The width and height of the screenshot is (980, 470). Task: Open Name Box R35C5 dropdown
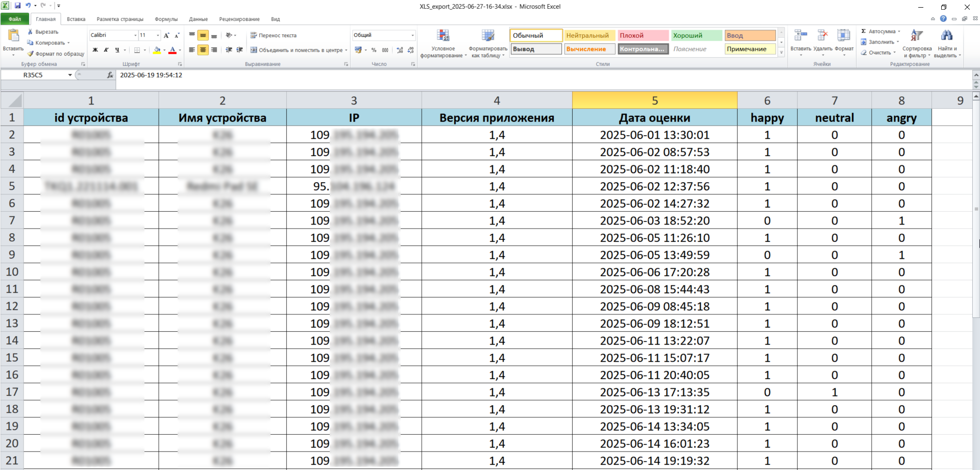click(x=70, y=75)
